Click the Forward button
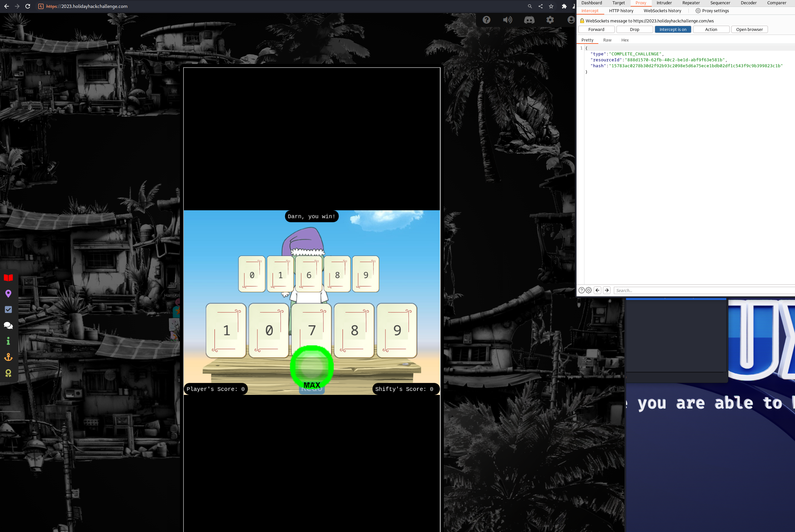Screen dimensions: 795x532 pyautogui.click(x=596, y=30)
